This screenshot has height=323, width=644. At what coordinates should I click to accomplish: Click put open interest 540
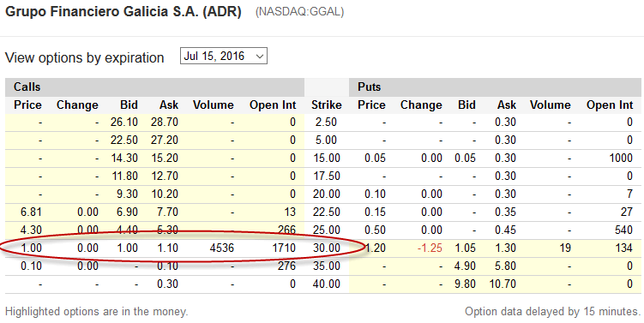pos(624,230)
